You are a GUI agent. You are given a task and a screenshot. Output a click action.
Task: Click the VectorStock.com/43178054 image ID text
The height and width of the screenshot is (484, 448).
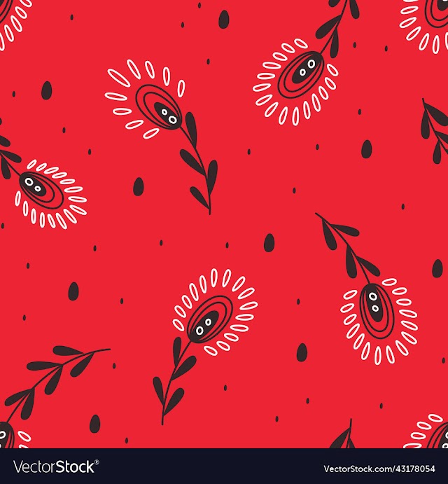[379, 469]
